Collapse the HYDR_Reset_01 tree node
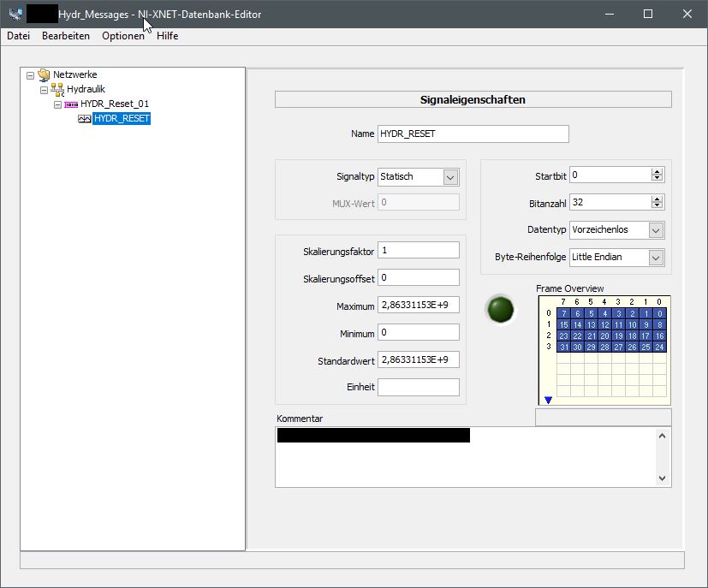The image size is (708, 588). (58, 104)
